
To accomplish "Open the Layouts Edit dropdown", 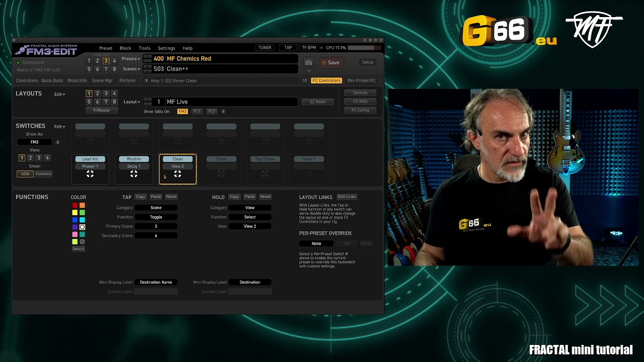I will (x=60, y=94).
